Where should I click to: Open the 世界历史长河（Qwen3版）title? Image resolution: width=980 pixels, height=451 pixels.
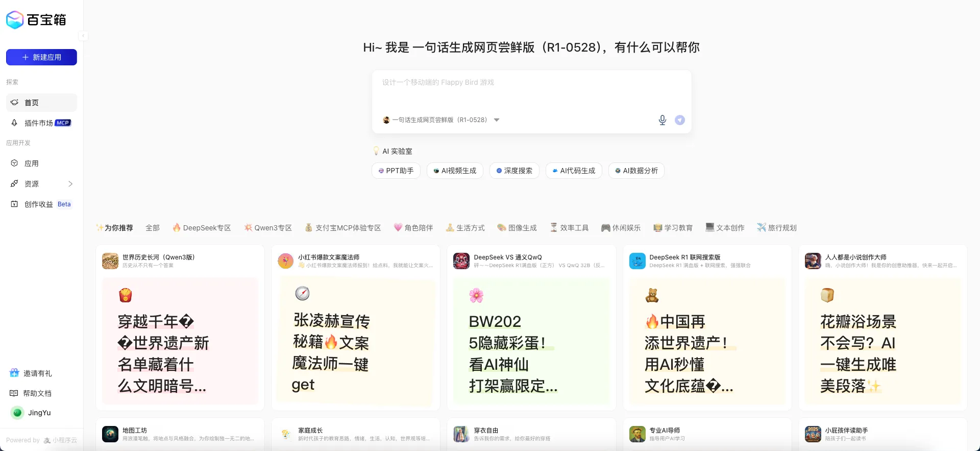coord(159,257)
